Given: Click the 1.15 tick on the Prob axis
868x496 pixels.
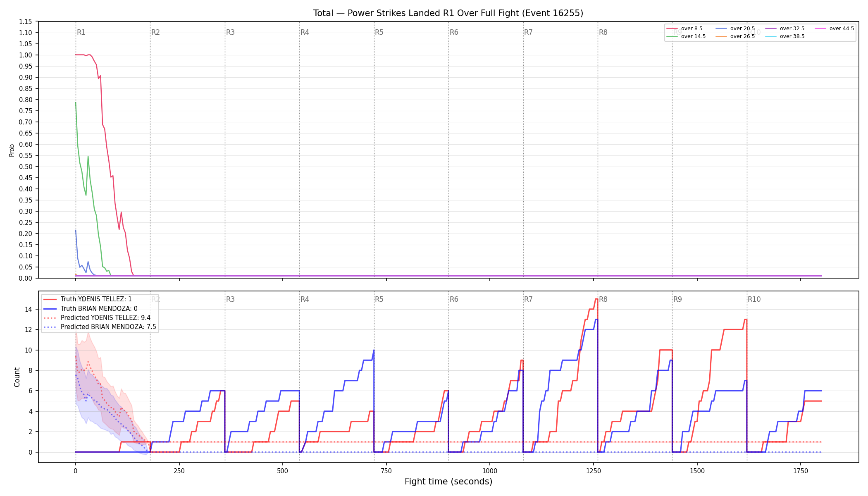Looking at the screenshot, I should [x=26, y=21].
